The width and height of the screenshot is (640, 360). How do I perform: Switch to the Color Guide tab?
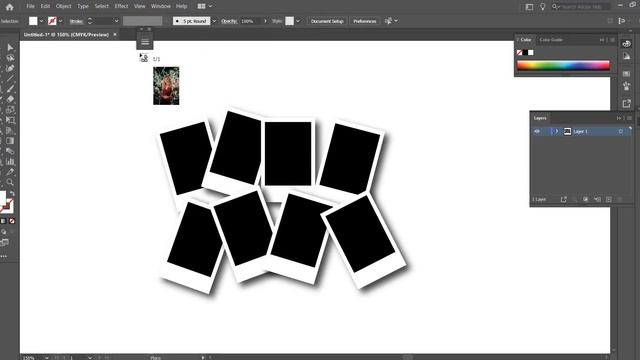pos(551,40)
